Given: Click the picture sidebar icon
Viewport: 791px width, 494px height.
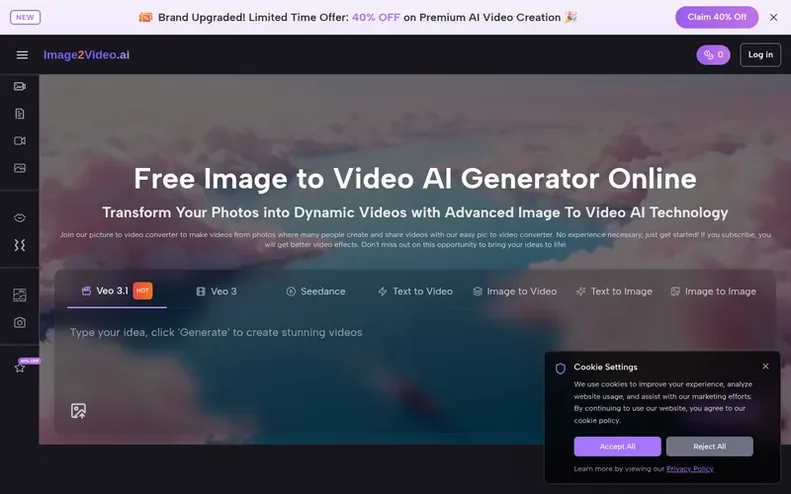Looking at the screenshot, I should tap(20, 168).
